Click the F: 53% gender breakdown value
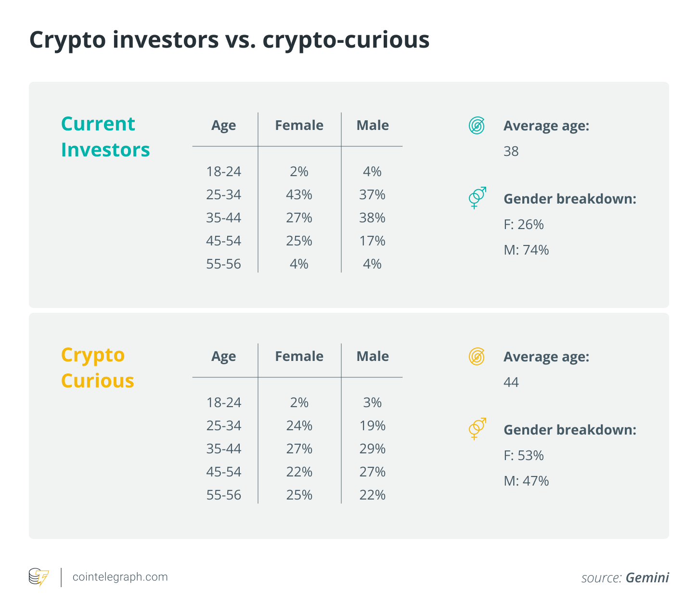Image resolution: width=698 pixels, height=616 pixels. click(523, 456)
